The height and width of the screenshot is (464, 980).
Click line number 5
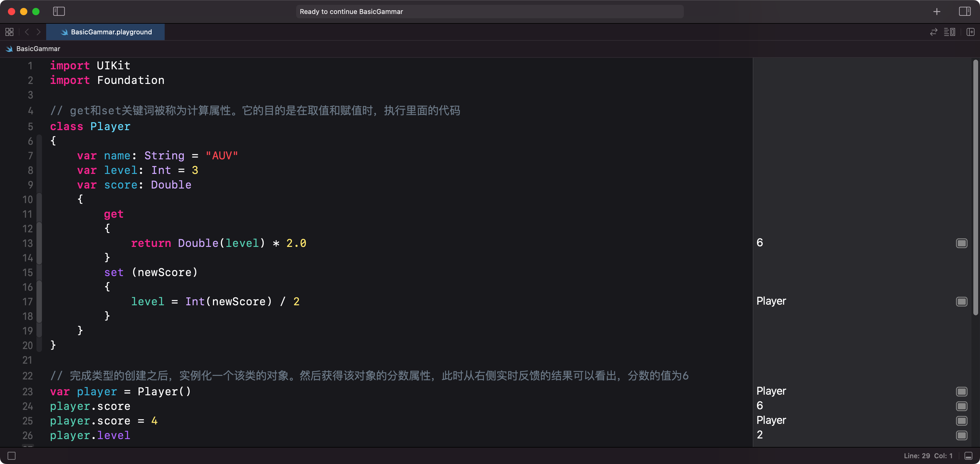tap(30, 127)
